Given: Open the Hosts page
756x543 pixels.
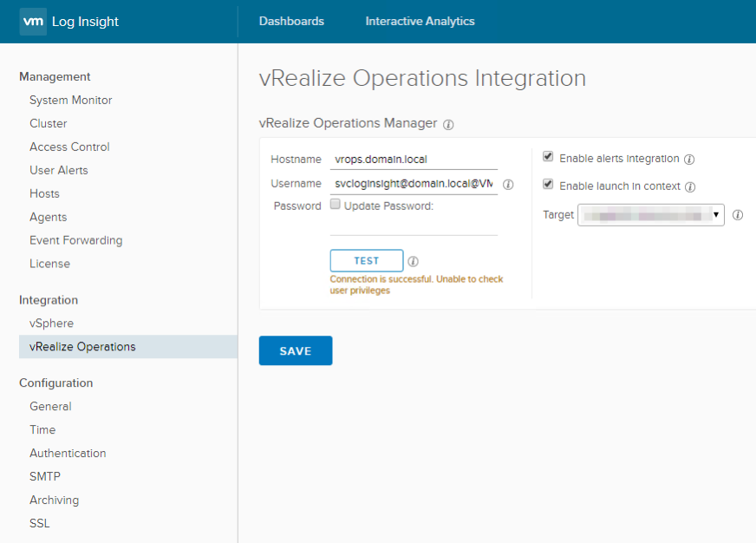Looking at the screenshot, I should tap(44, 193).
